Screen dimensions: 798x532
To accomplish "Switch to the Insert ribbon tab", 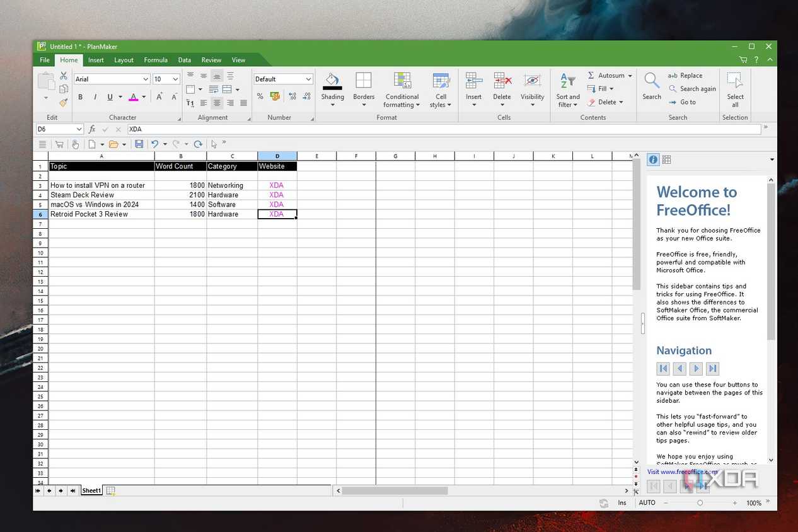I will [96, 60].
